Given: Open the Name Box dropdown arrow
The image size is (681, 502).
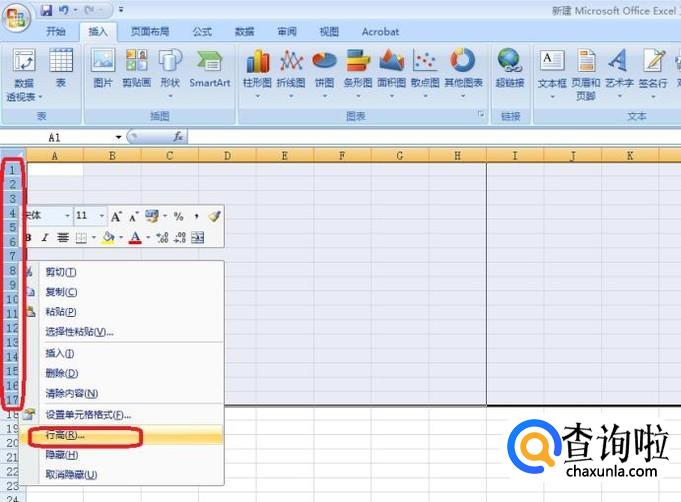Looking at the screenshot, I should tap(118, 137).
